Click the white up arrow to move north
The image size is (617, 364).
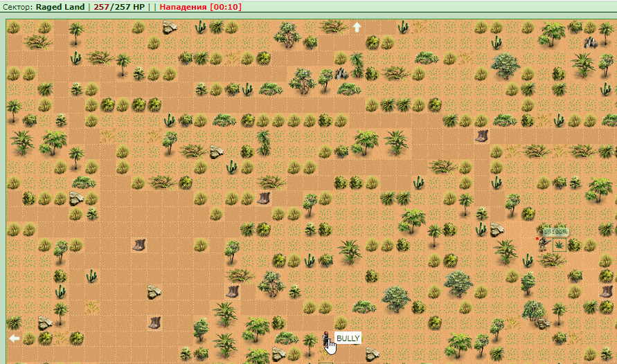pos(357,27)
